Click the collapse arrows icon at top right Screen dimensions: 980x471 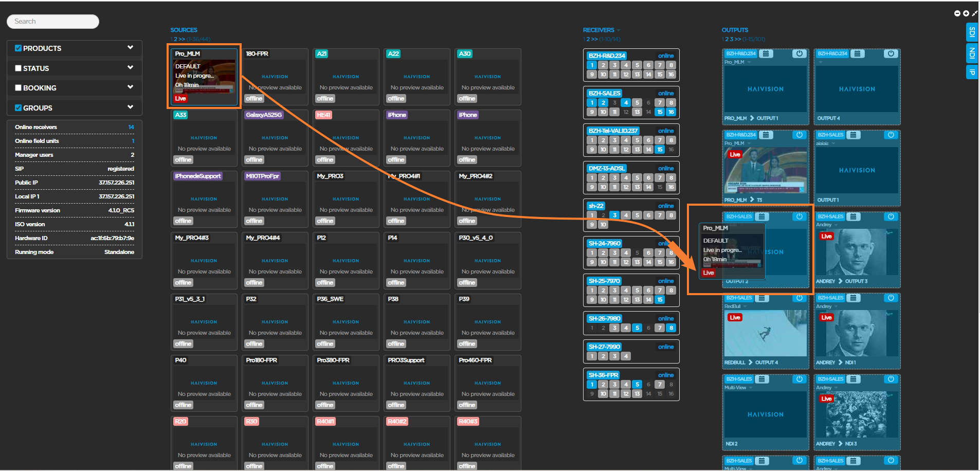974,13
